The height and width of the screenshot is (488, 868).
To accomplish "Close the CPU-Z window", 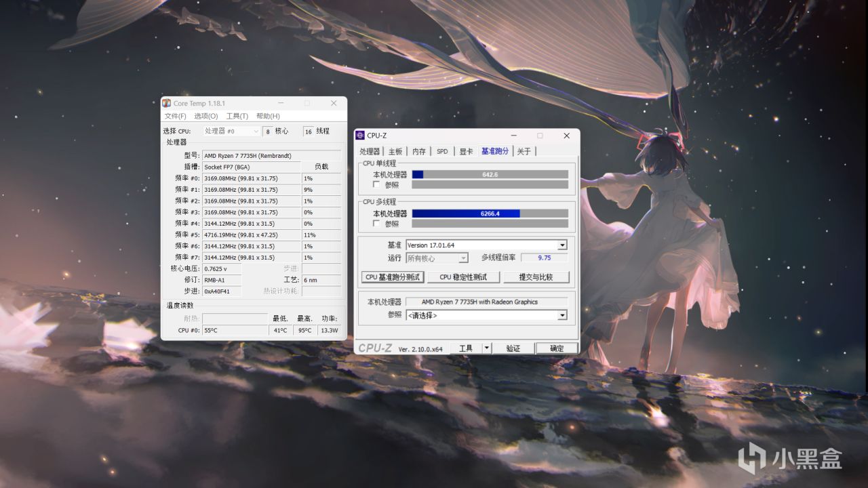I will tap(566, 136).
